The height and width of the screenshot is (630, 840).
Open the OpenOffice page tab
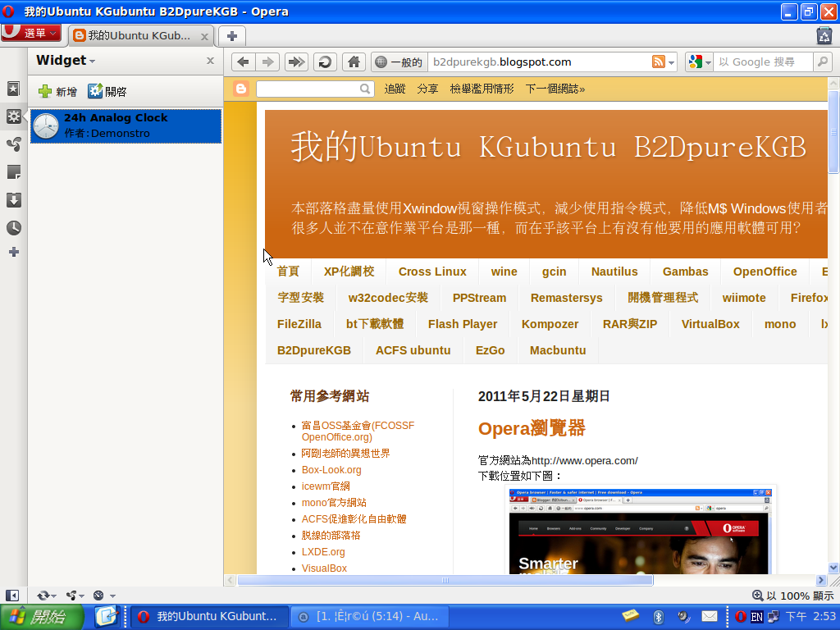(765, 272)
